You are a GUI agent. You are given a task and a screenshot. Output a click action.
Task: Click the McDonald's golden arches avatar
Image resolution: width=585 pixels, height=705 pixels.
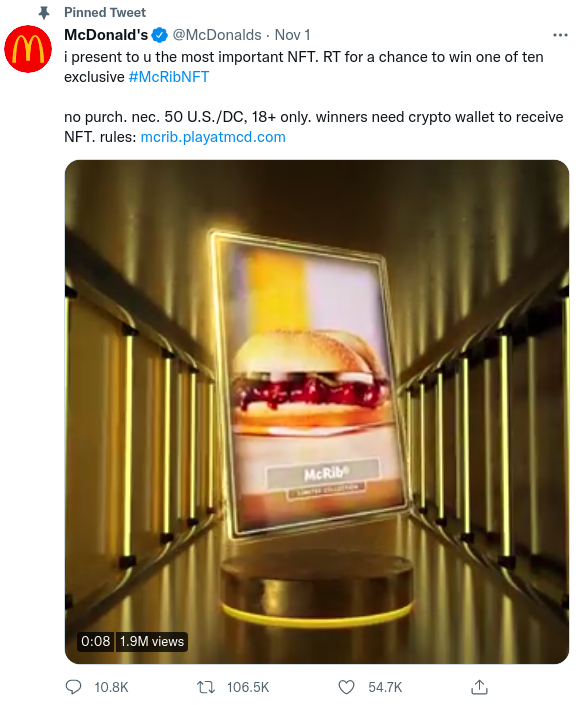(28, 49)
